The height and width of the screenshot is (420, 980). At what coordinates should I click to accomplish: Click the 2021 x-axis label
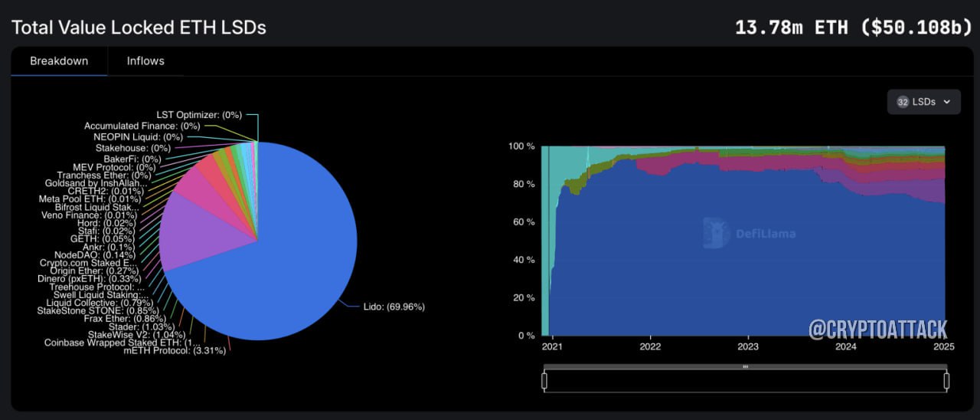coord(551,346)
